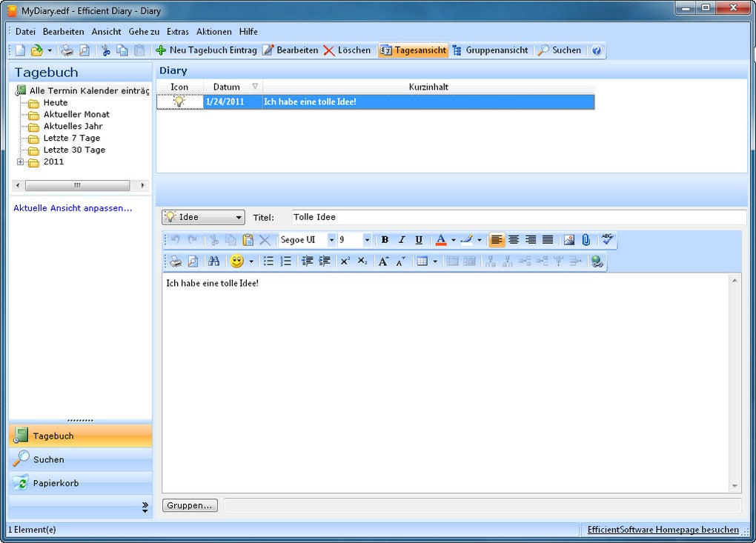The image size is (756, 543).
Task: Toggle the Gruppenansicht view
Action: point(490,50)
